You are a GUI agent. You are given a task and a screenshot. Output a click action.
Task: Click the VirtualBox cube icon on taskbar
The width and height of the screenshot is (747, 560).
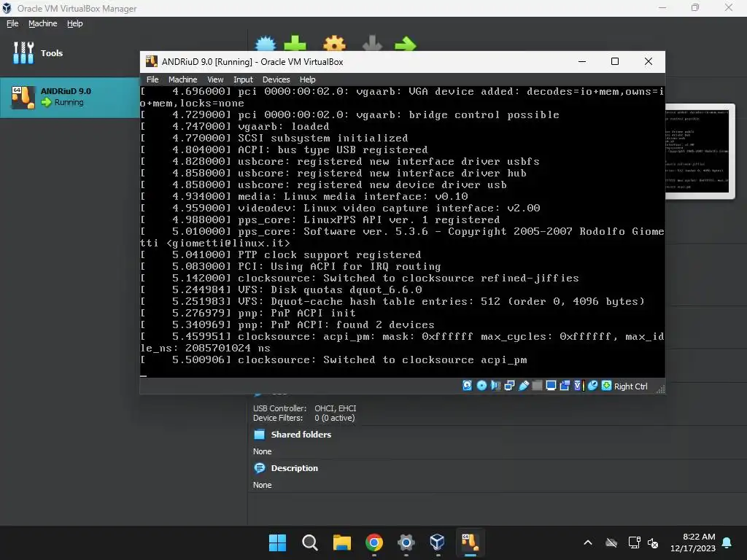pyautogui.click(x=438, y=542)
